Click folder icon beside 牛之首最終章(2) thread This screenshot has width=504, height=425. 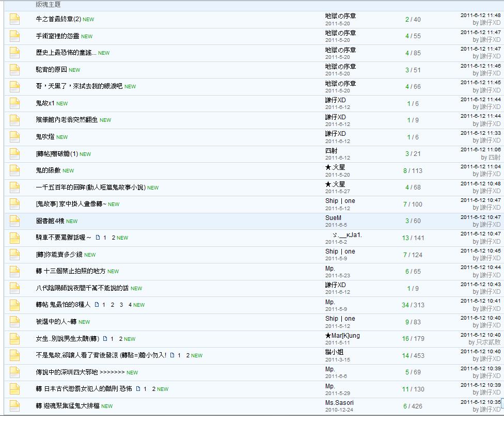pyautogui.click(x=14, y=20)
